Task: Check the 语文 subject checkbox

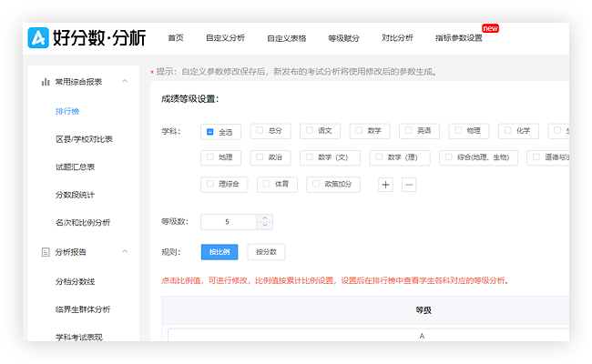Action: 309,131
